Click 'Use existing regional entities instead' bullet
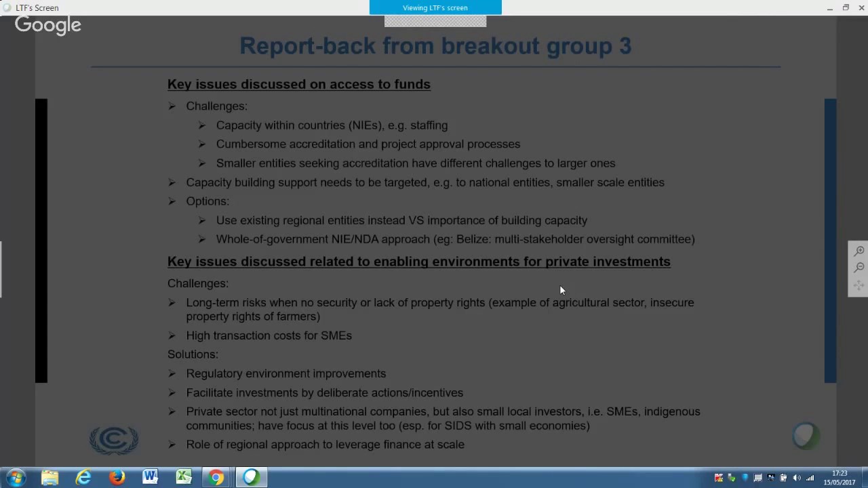The width and height of the screenshot is (868, 488). pos(401,220)
